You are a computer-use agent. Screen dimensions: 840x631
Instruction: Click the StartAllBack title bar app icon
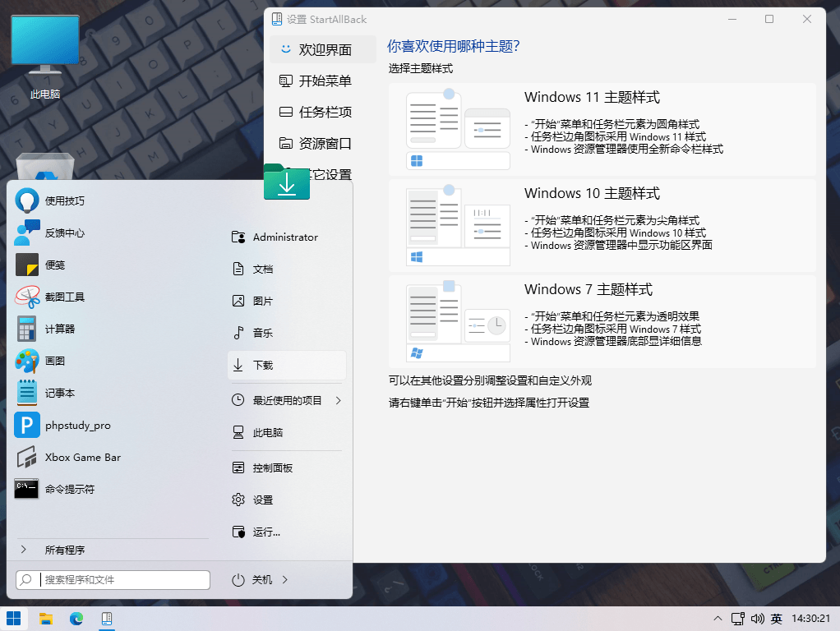(x=277, y=19)
